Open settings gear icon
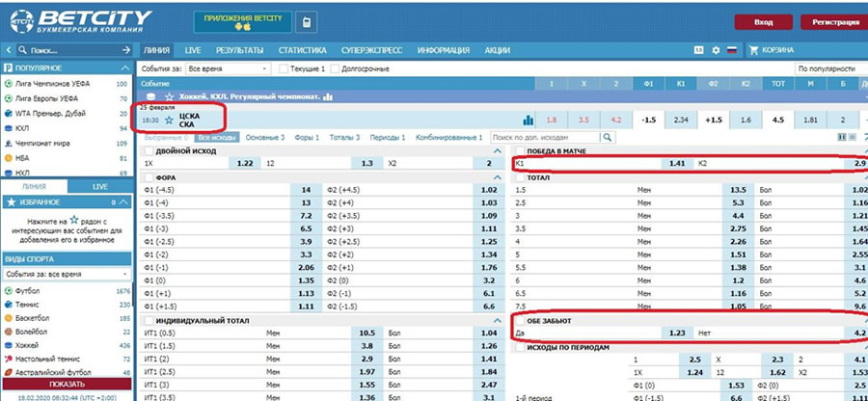This screenshot has width=868, height=401. (x=716, y=50)
